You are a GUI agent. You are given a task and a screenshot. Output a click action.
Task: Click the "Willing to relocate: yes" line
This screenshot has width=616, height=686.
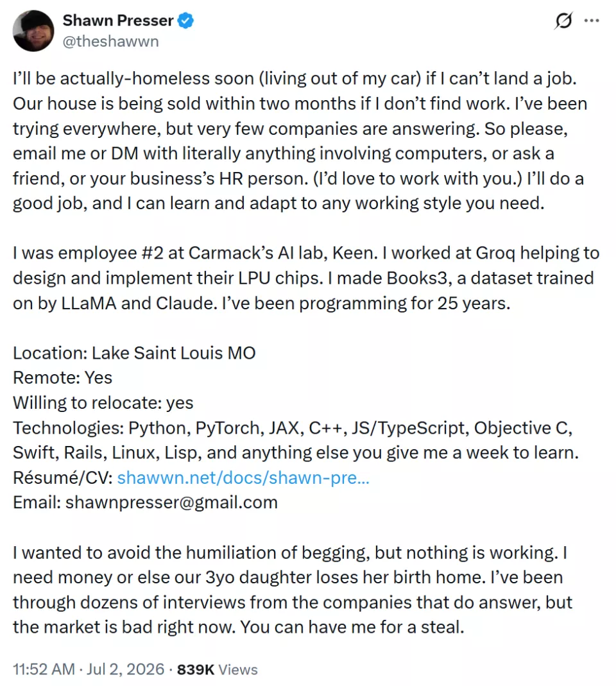point(103,402)
